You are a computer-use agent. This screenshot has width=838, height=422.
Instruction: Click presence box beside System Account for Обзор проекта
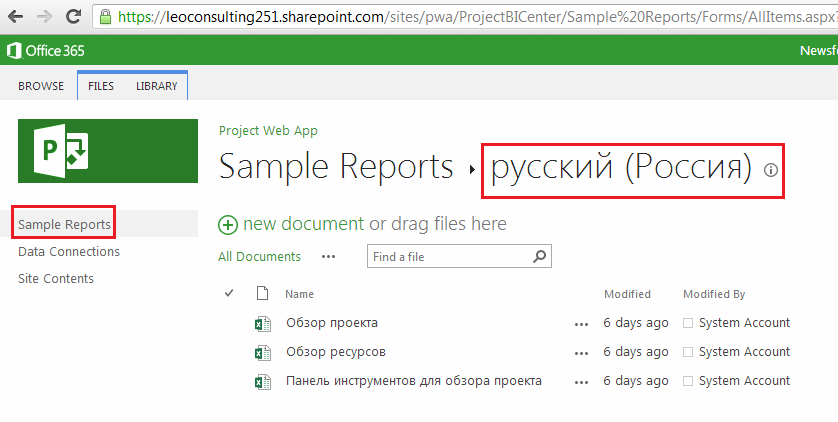click(x=688, y=323)
